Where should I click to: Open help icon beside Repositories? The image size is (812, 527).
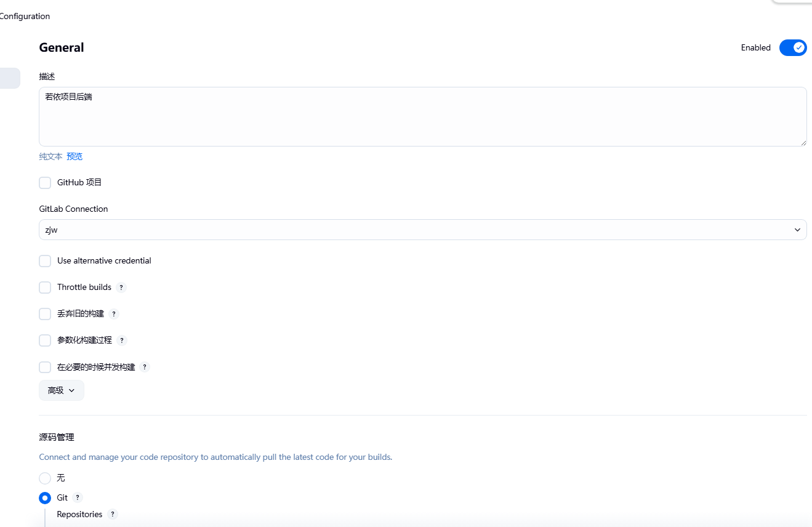click(112, 514)
